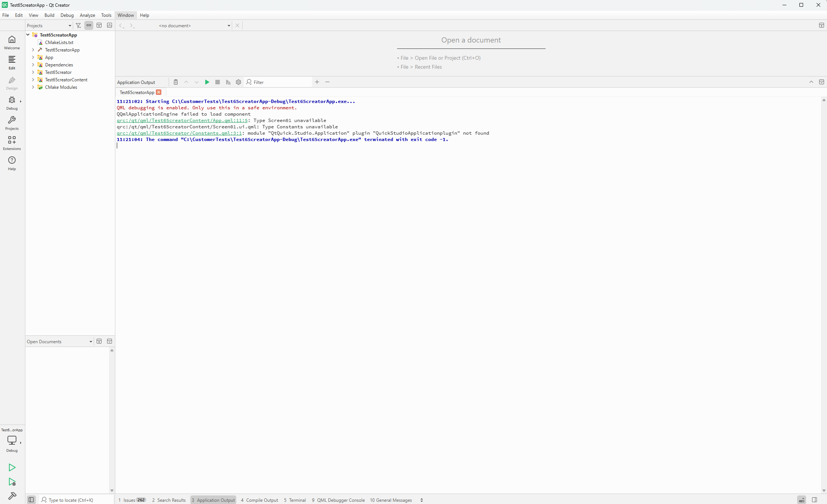The image size is (827, 504).
Task: Click the Start Debugging button in the sidebar
Action: pos(12,482)
